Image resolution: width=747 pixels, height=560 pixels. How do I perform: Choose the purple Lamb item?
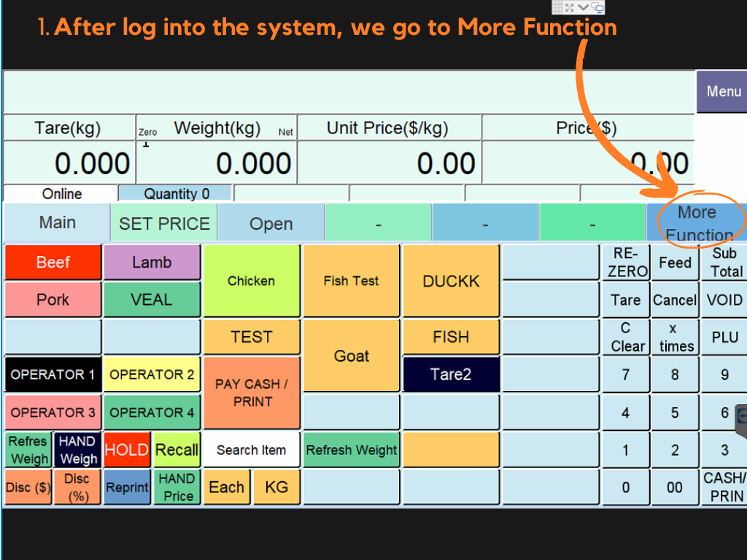[152, 262]
